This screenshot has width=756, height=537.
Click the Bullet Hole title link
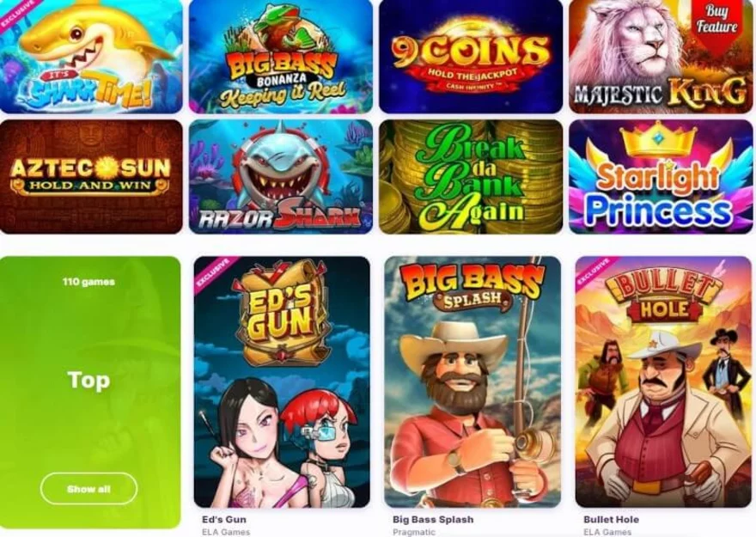click(x=611, y=519)
